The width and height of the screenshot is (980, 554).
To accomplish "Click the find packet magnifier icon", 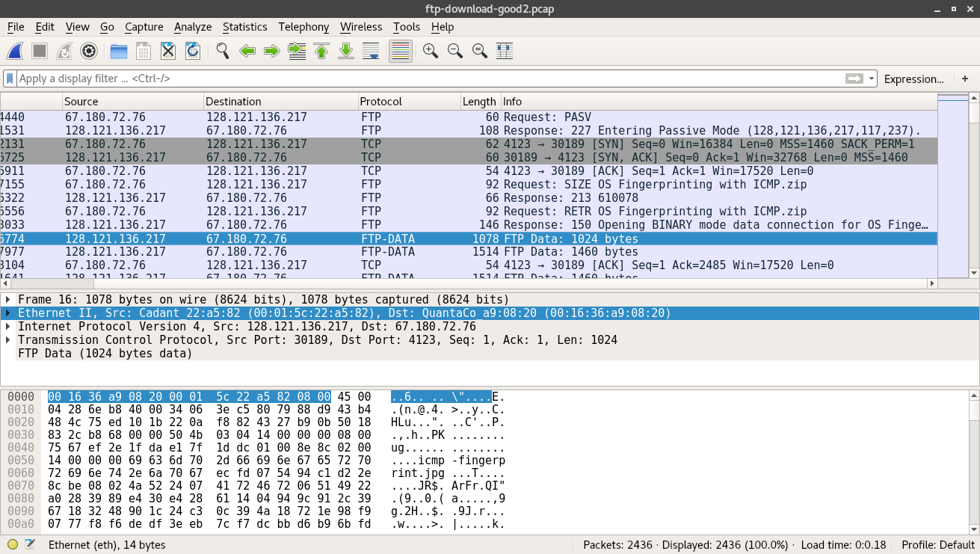I will pyautogui.click(x=222, y=51).
